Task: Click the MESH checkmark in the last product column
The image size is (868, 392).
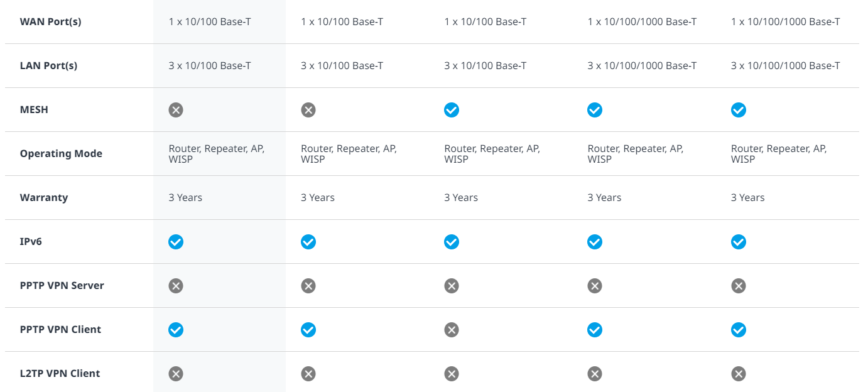Action: 739,110
